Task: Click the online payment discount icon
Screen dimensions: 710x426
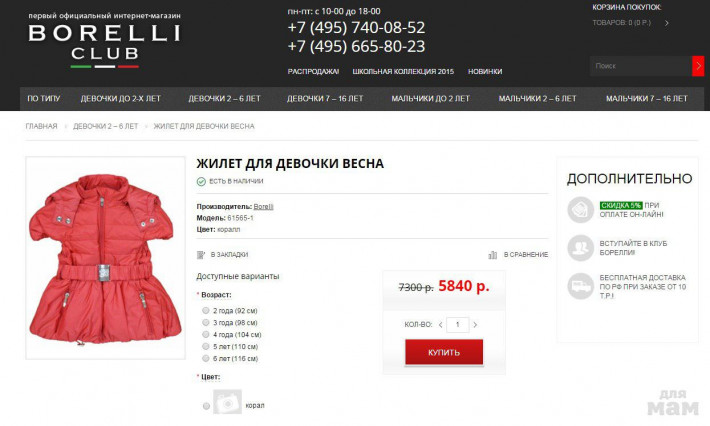Action: point(580,210)
